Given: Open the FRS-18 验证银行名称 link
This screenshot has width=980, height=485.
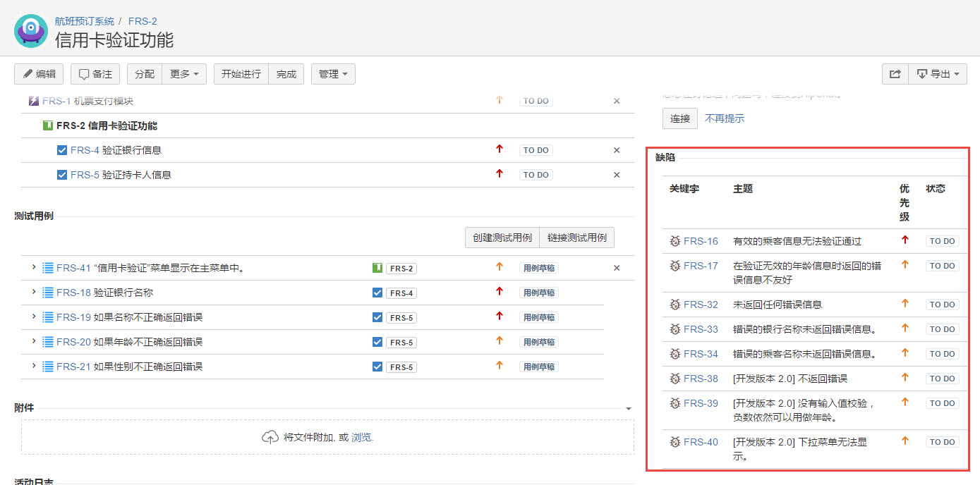Looking at the screenshot, I should point(104,293).
